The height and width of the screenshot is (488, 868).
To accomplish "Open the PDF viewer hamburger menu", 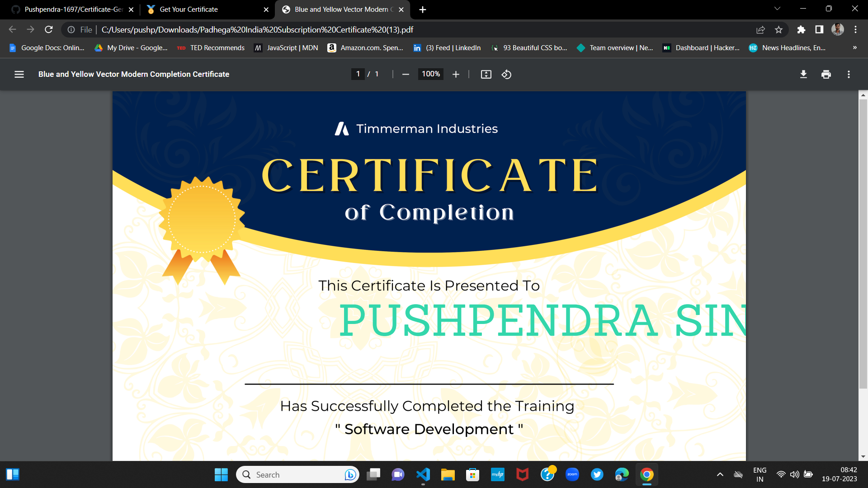I will click(x=19, y=74).
